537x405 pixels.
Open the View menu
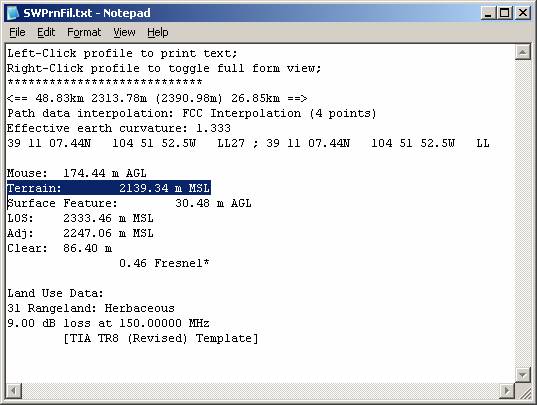pyautogui.click(x=124, y=33)
